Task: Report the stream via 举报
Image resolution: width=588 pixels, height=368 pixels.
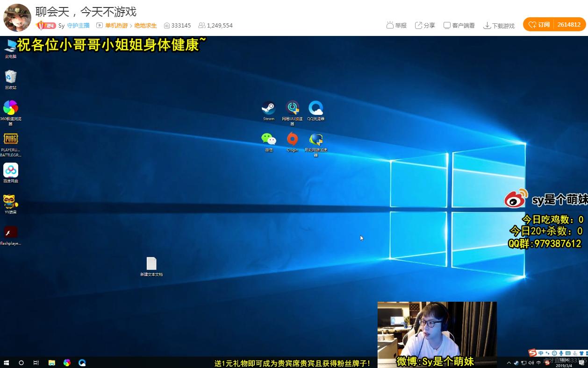Action: (x=396, y=26)
